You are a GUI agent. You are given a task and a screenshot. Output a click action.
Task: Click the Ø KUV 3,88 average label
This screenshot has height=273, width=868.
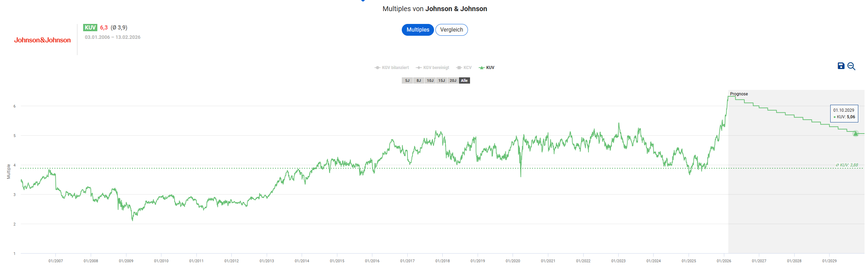point(847,165)
